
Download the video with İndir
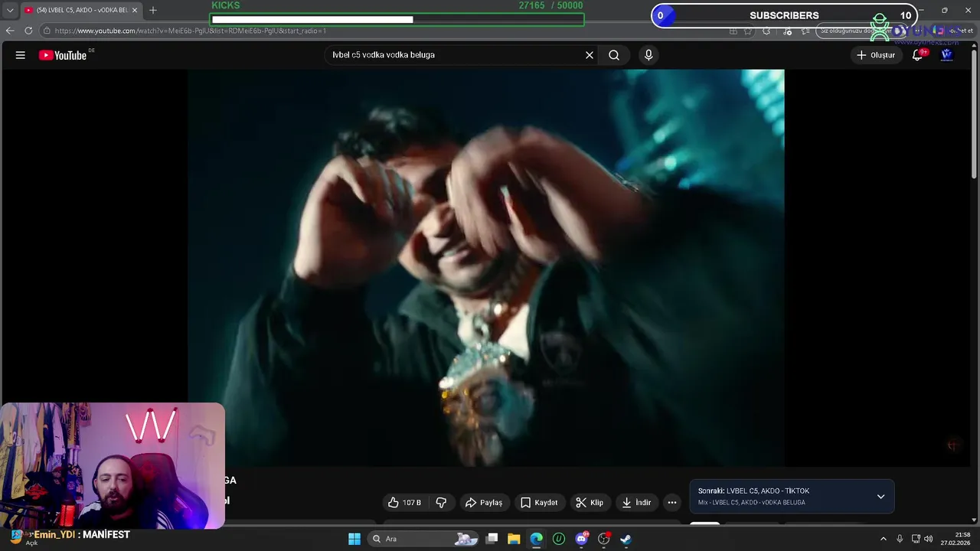click(x=636, y=503)
